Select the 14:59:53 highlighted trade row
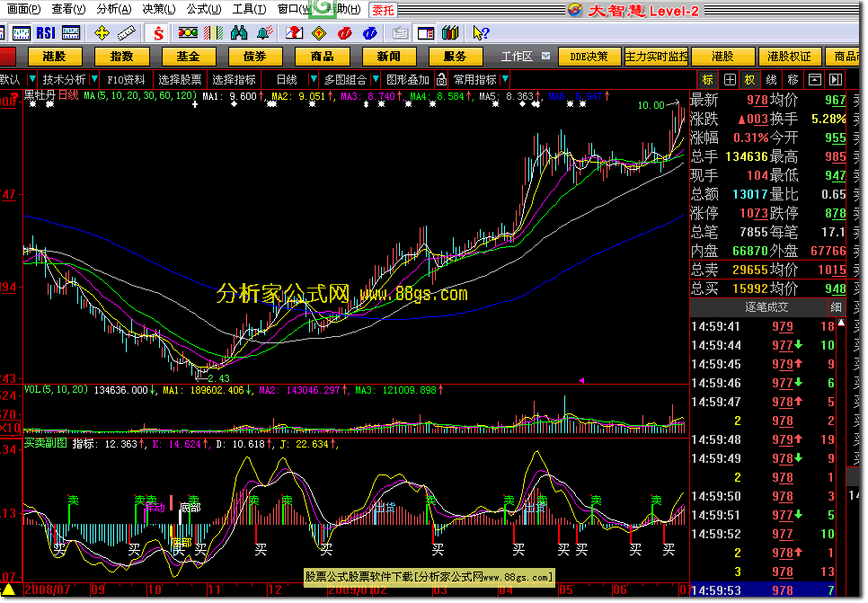This screenshot has width=868, height=603. click(763, 590)
